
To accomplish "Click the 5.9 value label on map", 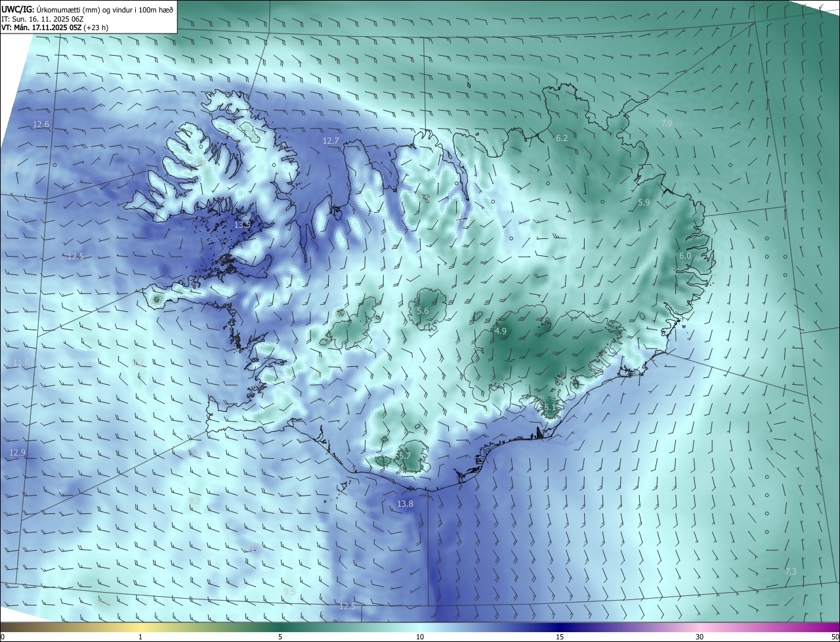I will click(644, 203).
